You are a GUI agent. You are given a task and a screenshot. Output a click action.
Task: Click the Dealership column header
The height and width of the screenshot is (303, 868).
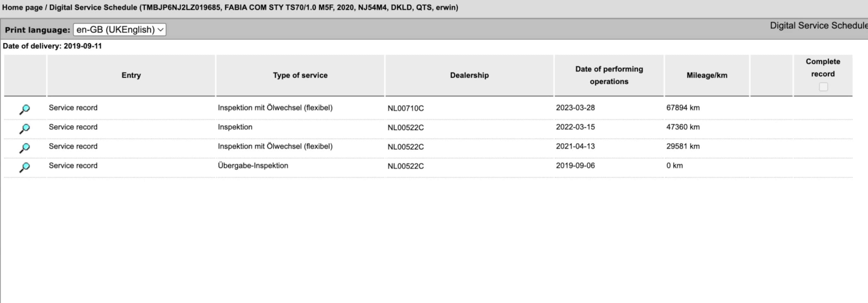point(469,75)
